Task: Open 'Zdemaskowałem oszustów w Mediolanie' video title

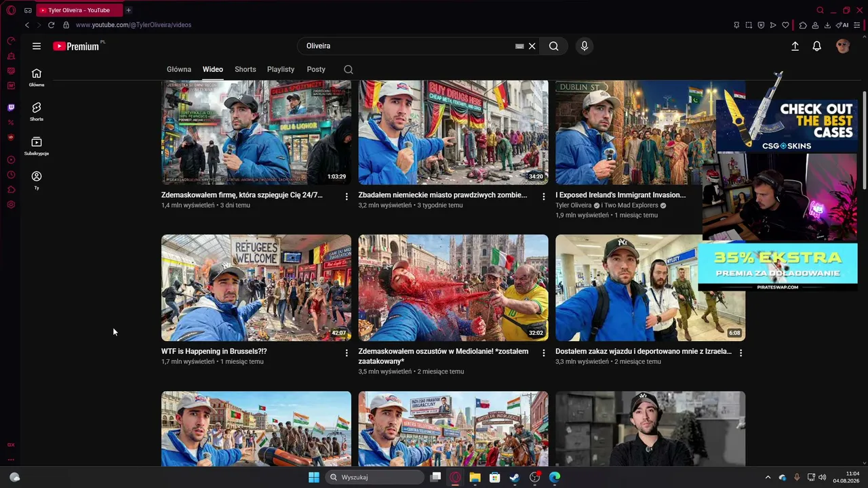Action: pyautogui.click(x=443, y=357)
